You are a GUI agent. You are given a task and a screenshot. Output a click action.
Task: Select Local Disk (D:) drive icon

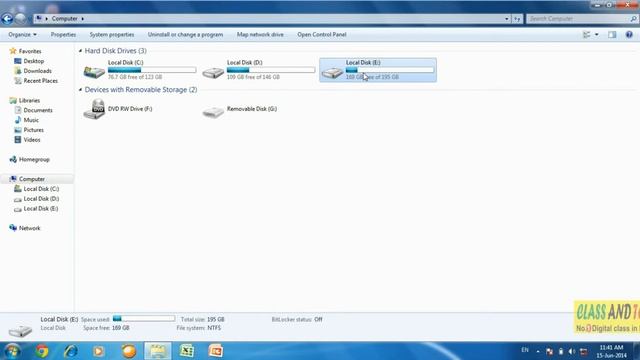click(x=213, y=73)
